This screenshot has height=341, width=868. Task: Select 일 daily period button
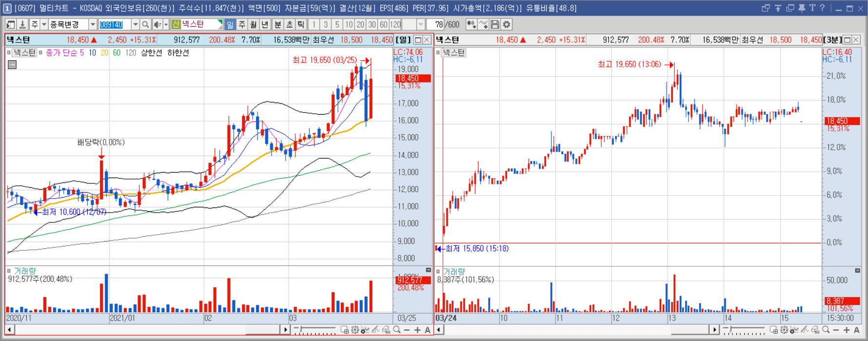pos(230,24)
